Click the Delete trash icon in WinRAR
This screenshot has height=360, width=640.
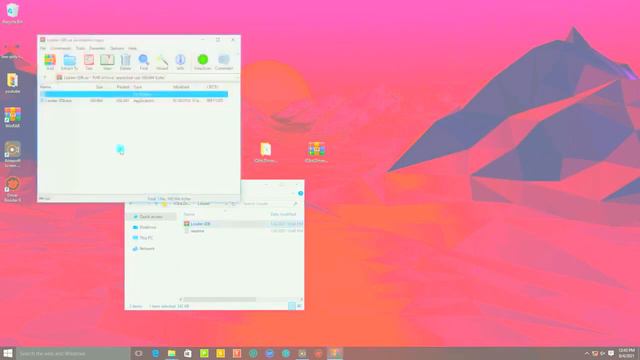point(125,62)
